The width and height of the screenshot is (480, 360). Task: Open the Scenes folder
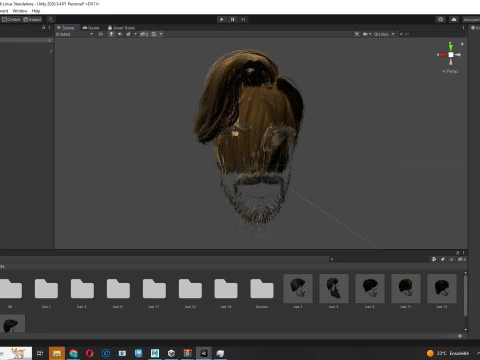(x=262, y=289)
